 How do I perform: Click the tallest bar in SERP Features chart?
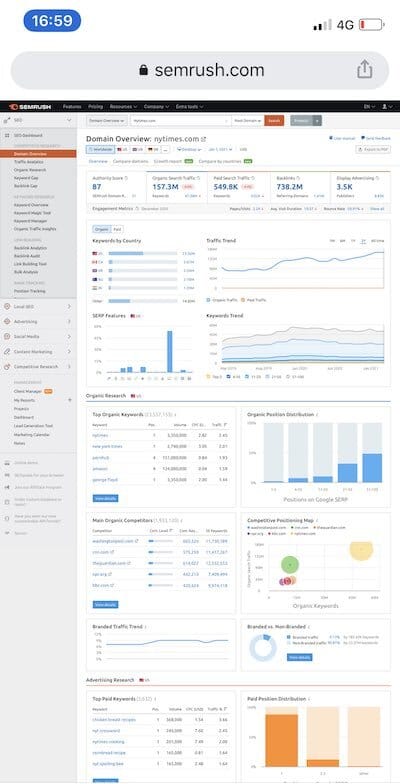[x=170, y=352]
